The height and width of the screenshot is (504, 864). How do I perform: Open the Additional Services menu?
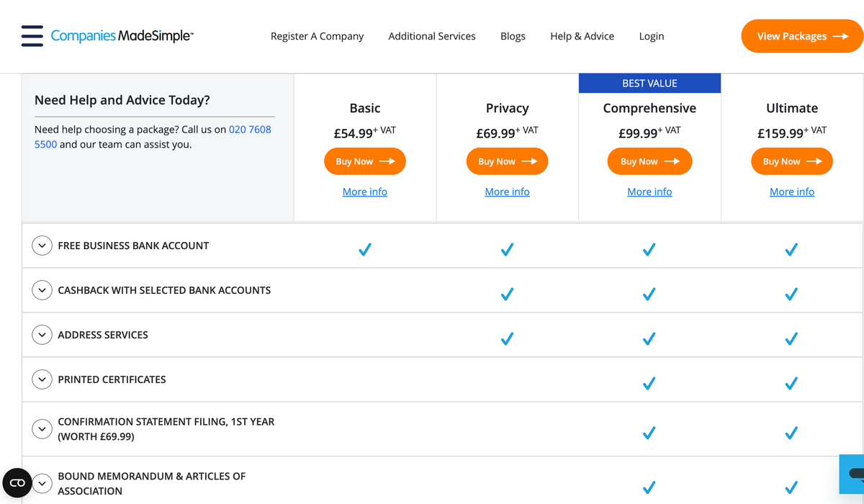[432, 36]
